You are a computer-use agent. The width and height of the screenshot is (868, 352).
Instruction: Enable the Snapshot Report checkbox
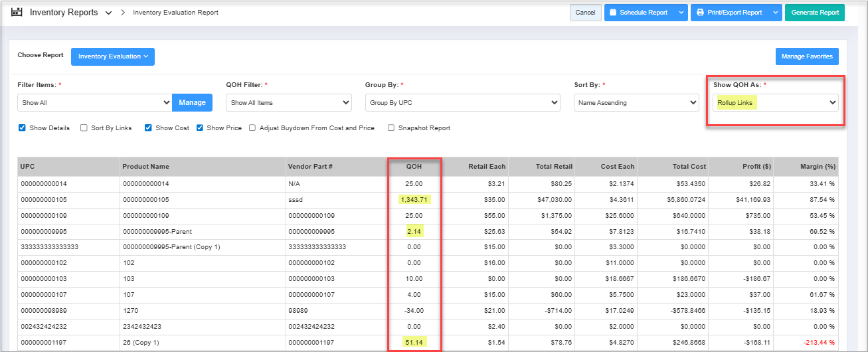tap(391, 128)
